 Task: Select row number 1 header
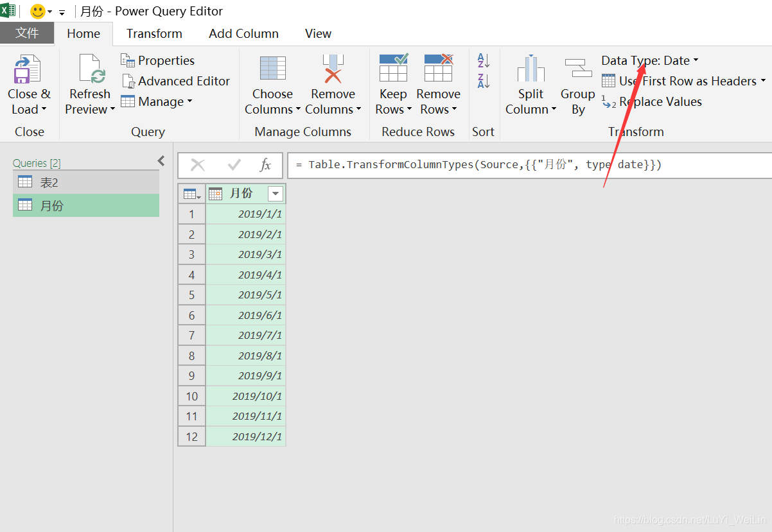(x=191, y=214)
